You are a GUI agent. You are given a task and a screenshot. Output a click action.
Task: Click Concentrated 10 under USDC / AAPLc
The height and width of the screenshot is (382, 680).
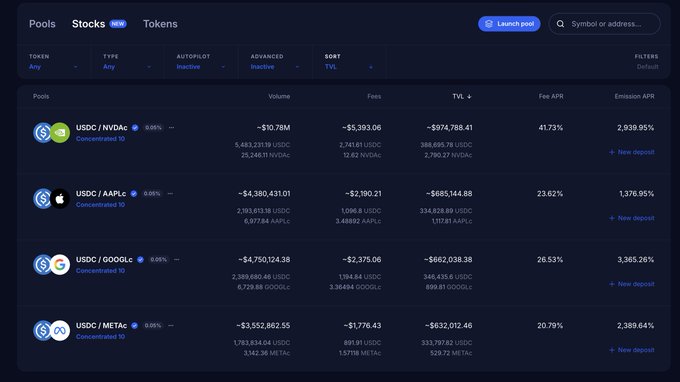(x=100, y=205)
